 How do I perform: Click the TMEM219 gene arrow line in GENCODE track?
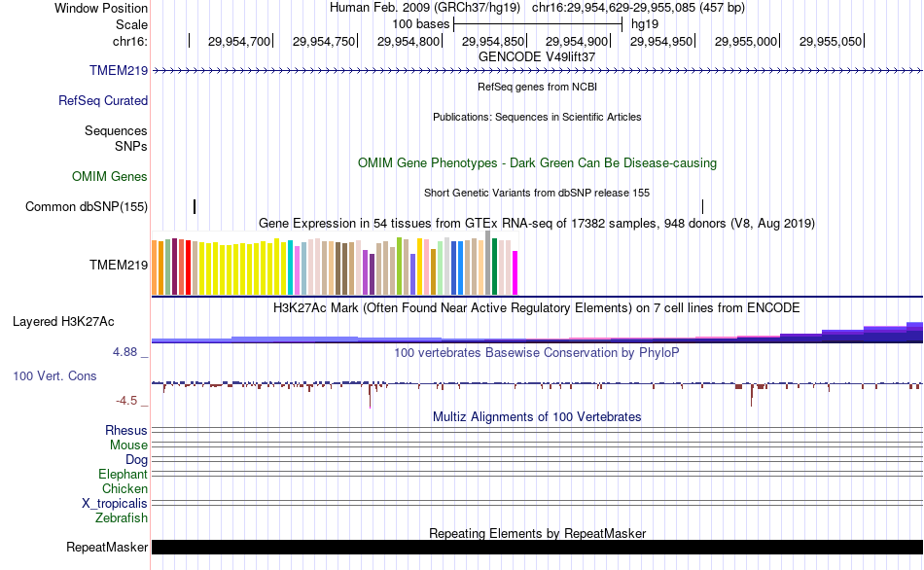pos(537,70)
